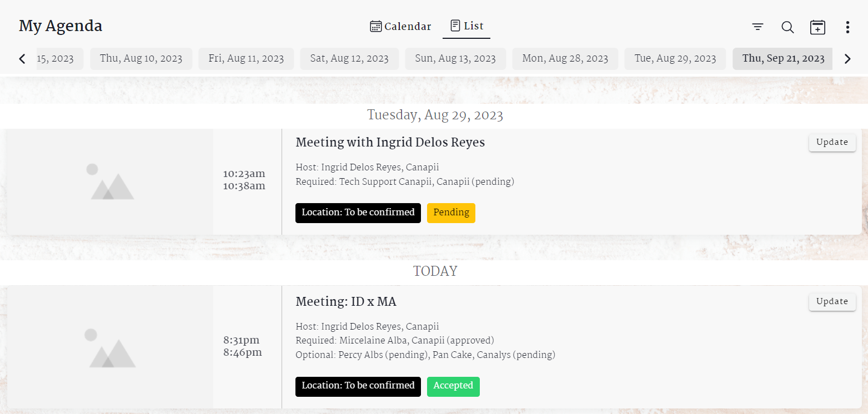Image resolution: width=868 pixels, height=414 pixels.
Task: Click the add-to-calendar plus icon
Action: pyautogui.click(x=817, y=27)
